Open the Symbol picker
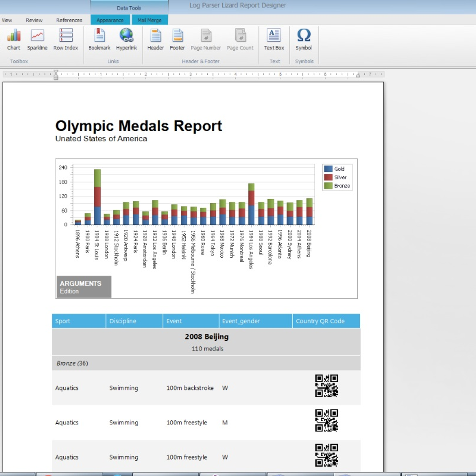Image resolution: width=476 pixels, height=476 pixels. tap(304, 39)
